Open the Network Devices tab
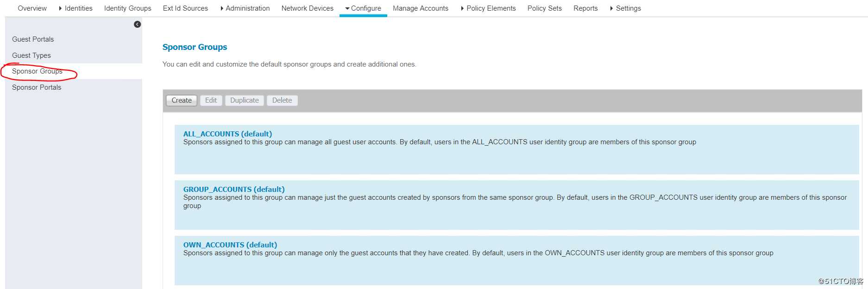 point(307,8)
